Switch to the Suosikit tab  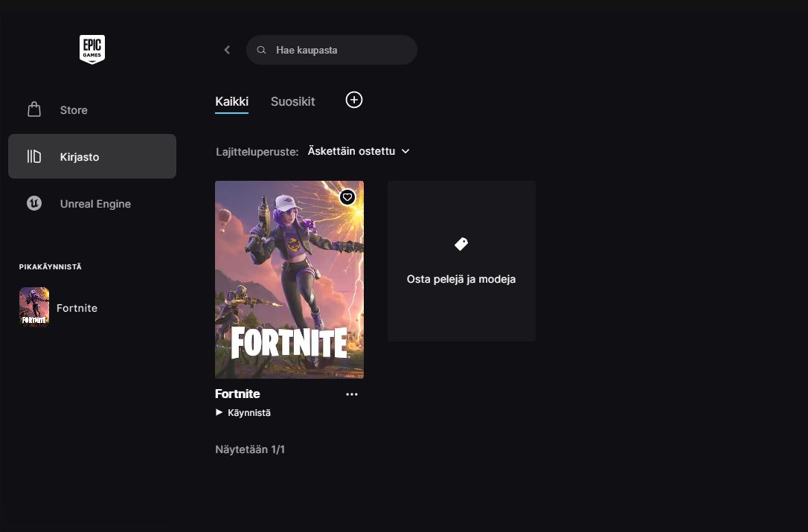(x=292, y=101)
